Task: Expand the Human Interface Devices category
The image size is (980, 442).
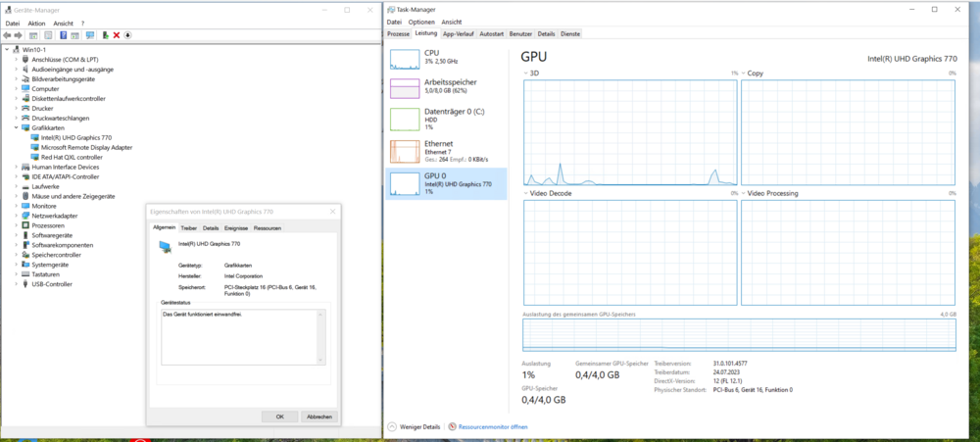Action: pyautogui.click(x=17, y=167)
